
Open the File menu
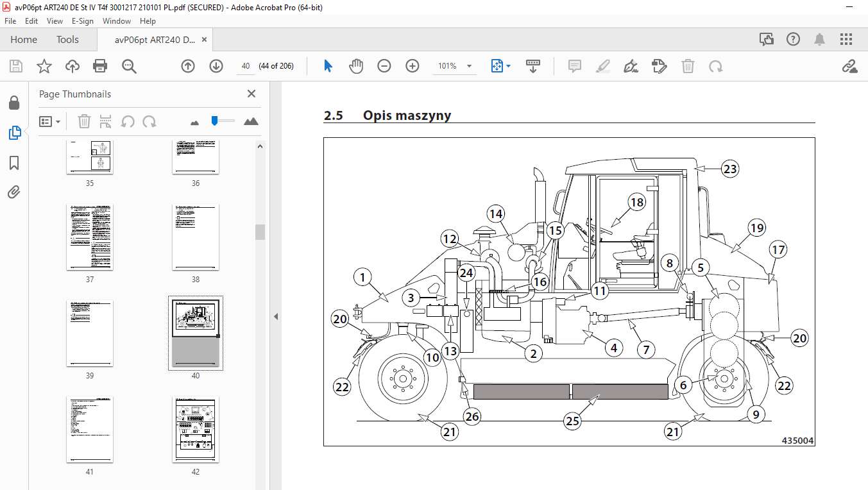point(10,21)
